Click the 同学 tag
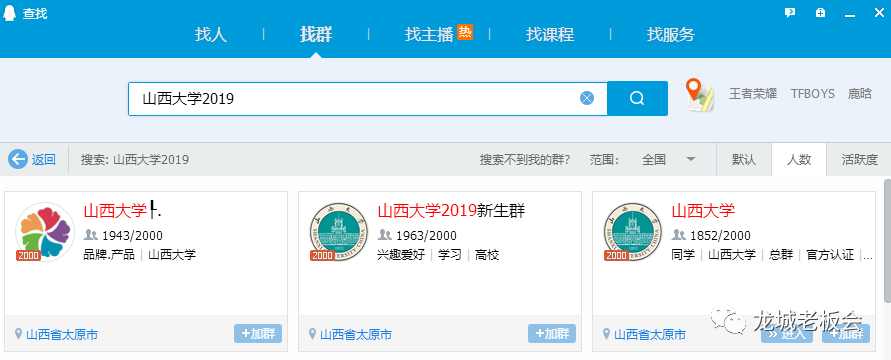Viewport: 891px width, 360px height. [683, 254]
